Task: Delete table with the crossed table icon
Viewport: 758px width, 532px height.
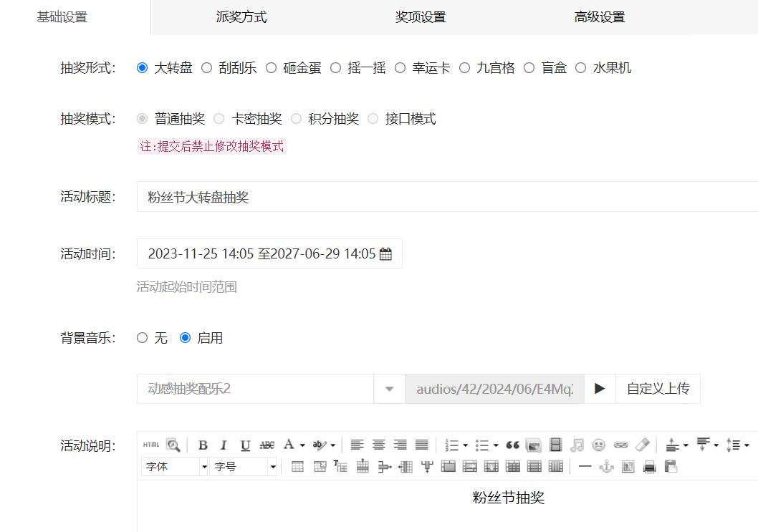Action: 320,467
